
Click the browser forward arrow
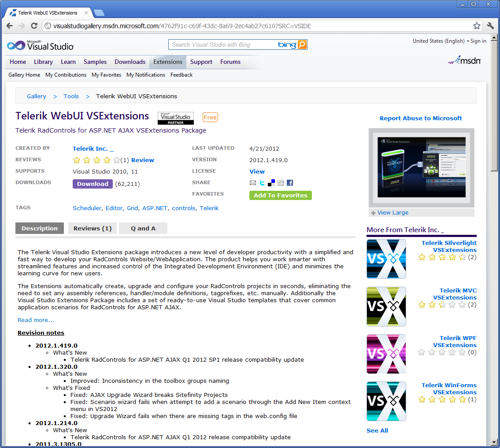[22, 26]
